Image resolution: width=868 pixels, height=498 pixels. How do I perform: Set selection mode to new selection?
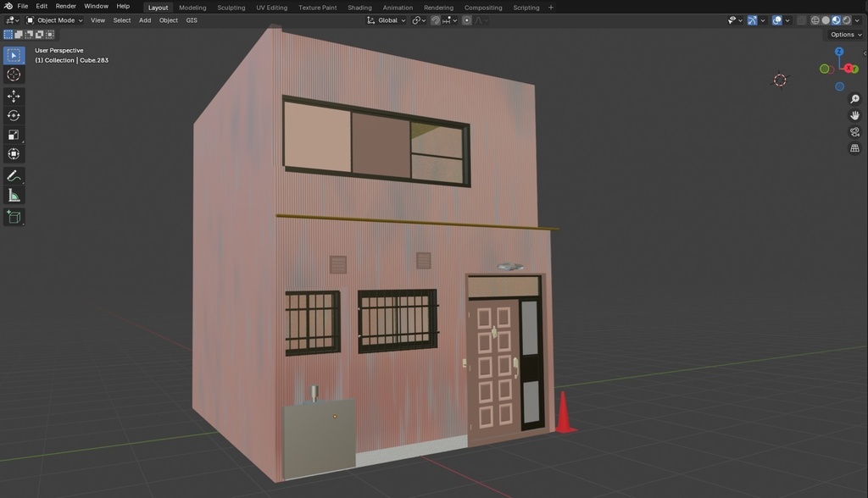click(x=8, y=35)
